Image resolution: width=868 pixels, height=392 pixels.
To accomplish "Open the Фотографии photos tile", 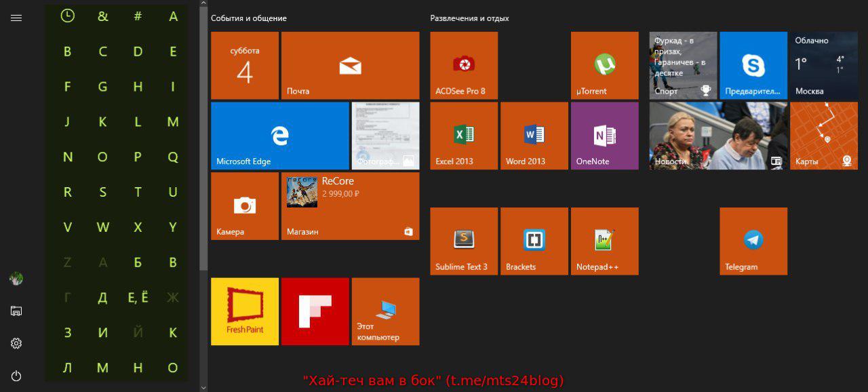I will tap(385, 136).
